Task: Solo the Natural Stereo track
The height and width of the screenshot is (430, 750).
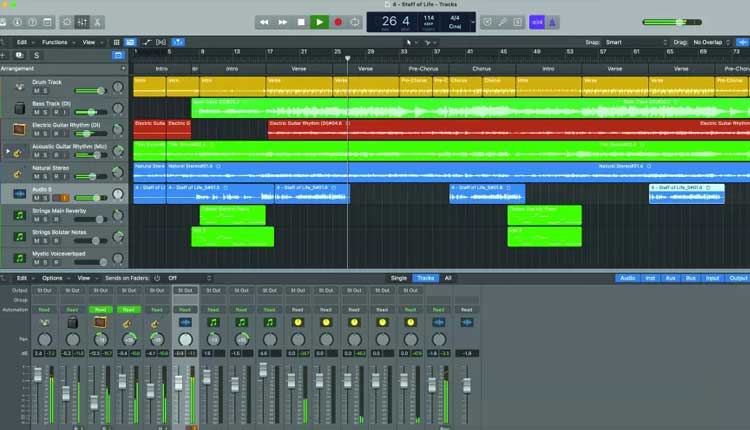Action: [46, 175]
